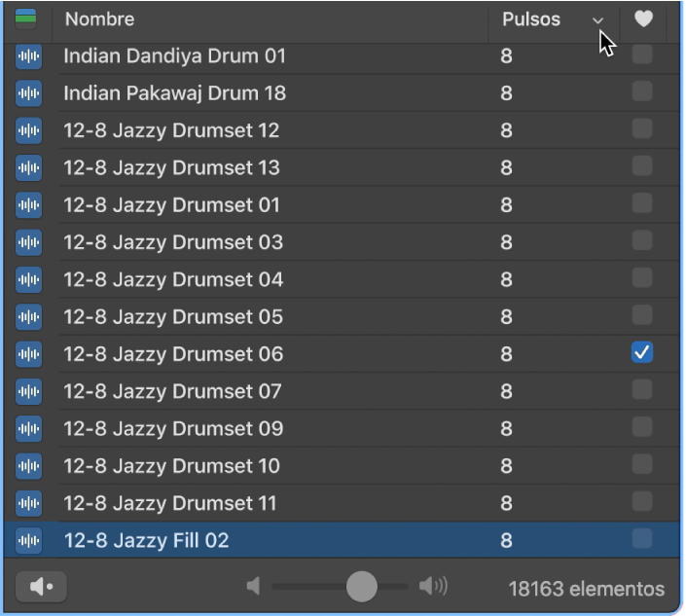Select the 12-8 Jazzy Drumset 11 loop row
Screen dimensions: 686x616
click(x=170, y=503)
